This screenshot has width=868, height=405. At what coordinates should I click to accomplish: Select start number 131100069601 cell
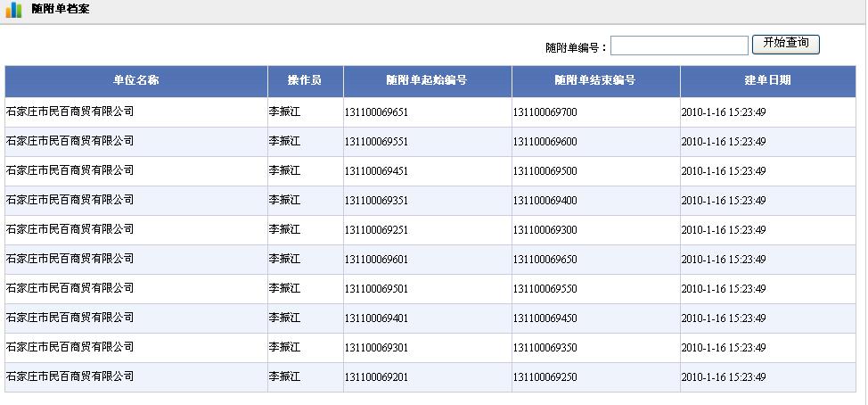[x=376, y=260]
